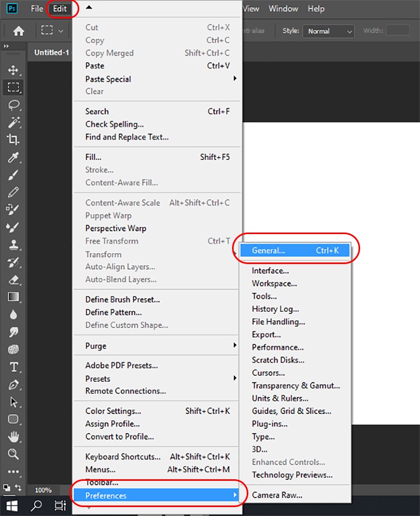420x516 pixels.
Task: Open the File menu
Action: [37, 8]
